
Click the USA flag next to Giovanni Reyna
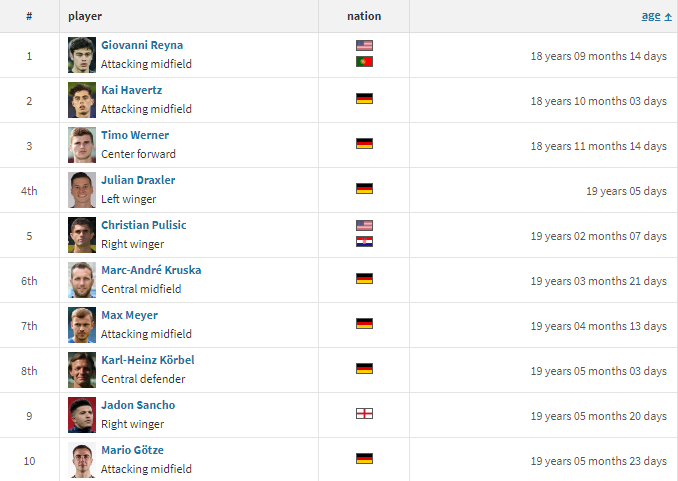click(x=364, y=45)
